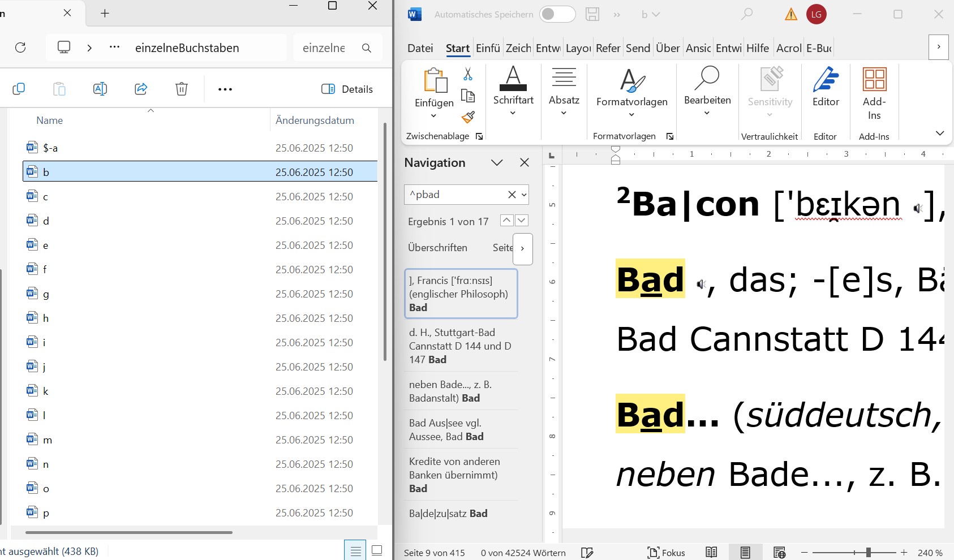The height and width of the screenshot is (560, 954).
Task: Click the Copy icon in Zwischenablage
Action: (x=468, y=96)
